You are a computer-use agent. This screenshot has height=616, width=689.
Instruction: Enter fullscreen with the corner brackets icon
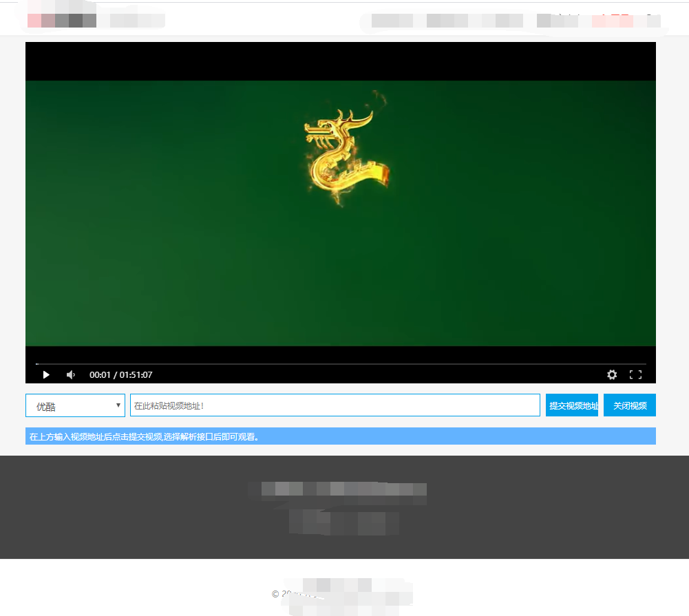click(x=635, y=374)
